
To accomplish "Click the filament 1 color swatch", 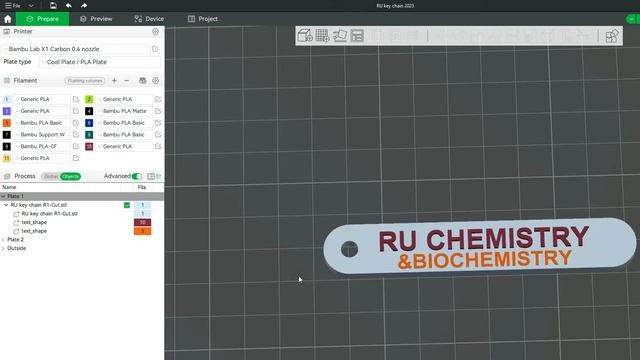I will pyautogui.click(x=7, y=99).
